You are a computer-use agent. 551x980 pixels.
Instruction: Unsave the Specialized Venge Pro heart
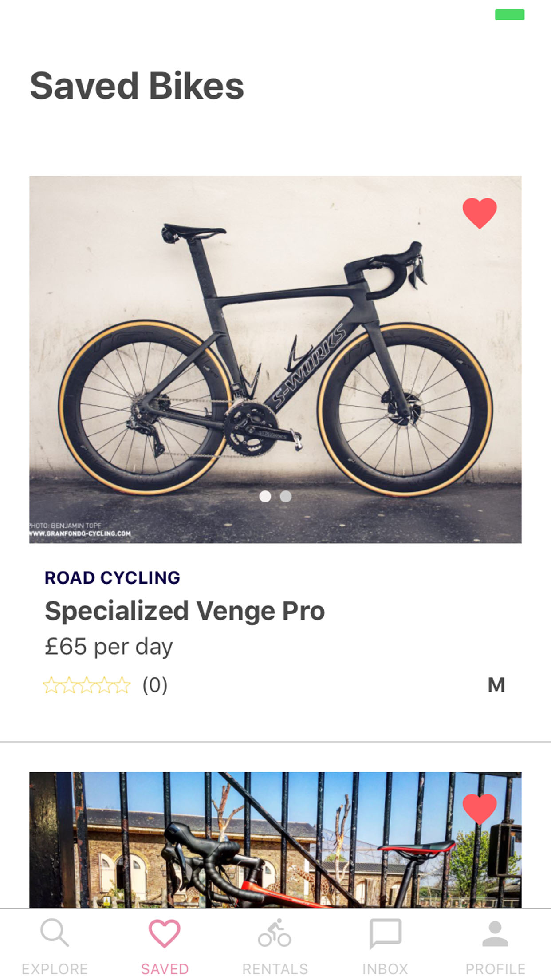coord(480,213)
